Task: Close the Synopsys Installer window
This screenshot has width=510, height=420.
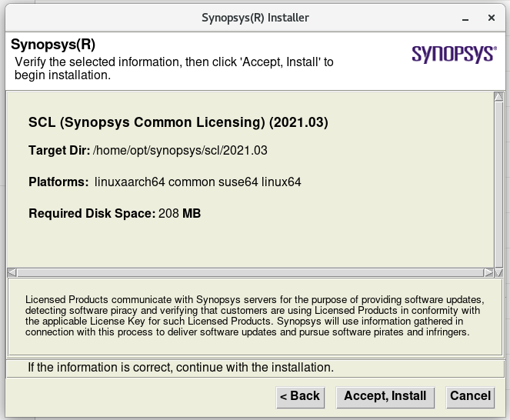Action: (492, 18)
